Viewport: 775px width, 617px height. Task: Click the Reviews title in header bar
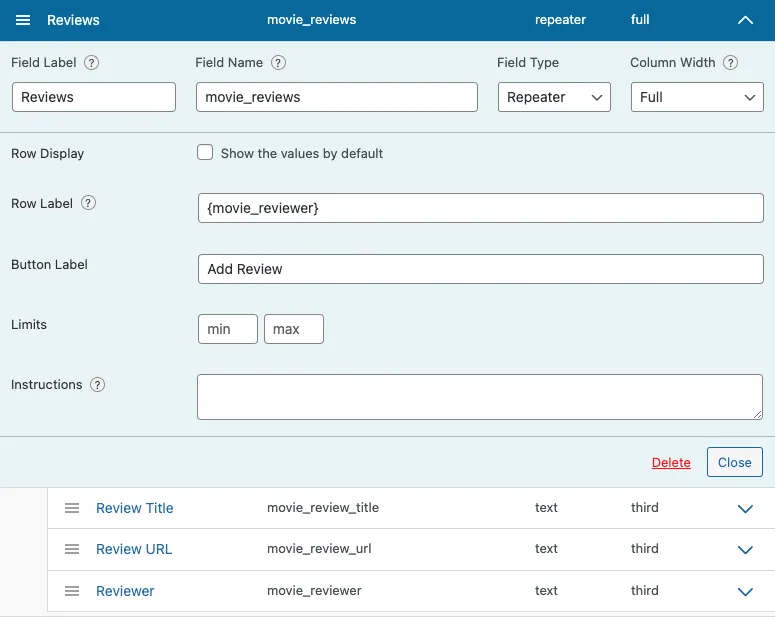coord(73,20)
